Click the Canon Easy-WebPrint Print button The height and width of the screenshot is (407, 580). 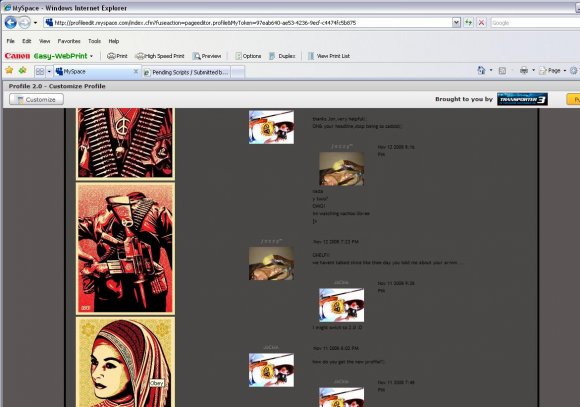click(117, 56)
